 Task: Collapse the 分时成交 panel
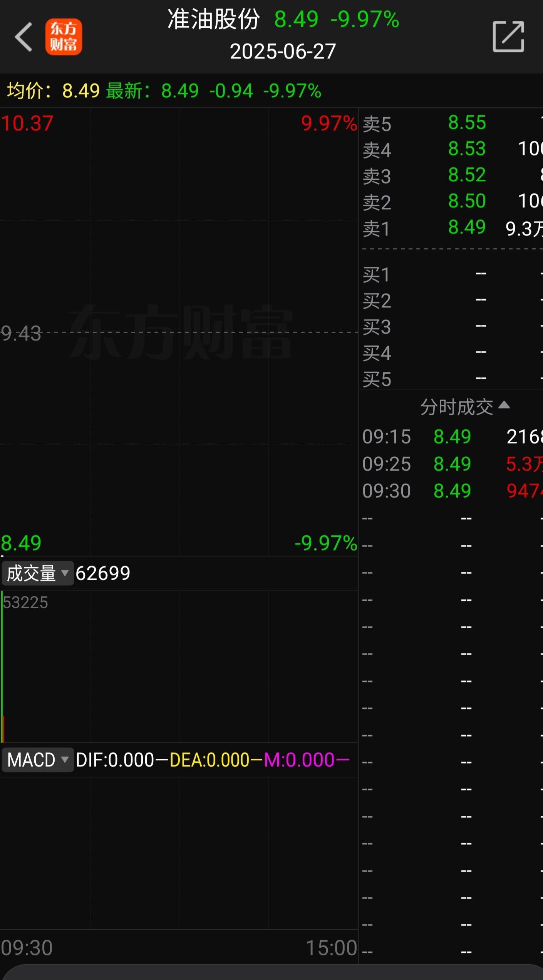[x=465, y=406]
